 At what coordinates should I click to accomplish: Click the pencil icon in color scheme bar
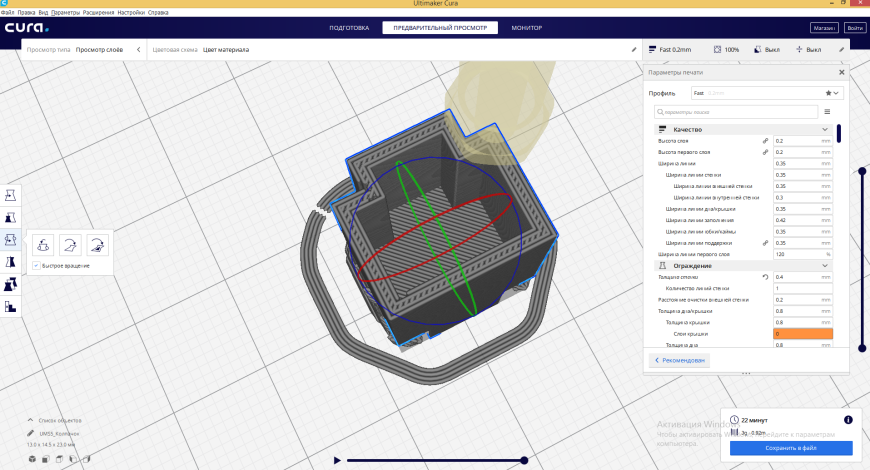[x=634, y=49]
